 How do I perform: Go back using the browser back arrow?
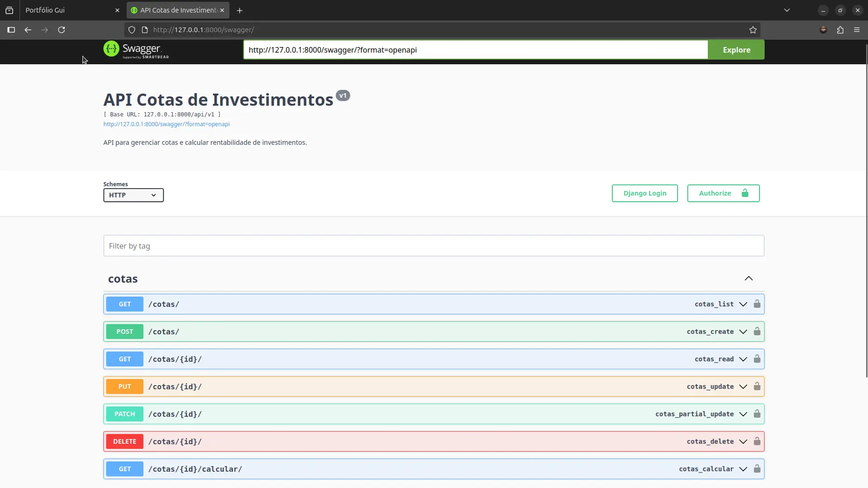pyautogui.click(x=28, y=30)
